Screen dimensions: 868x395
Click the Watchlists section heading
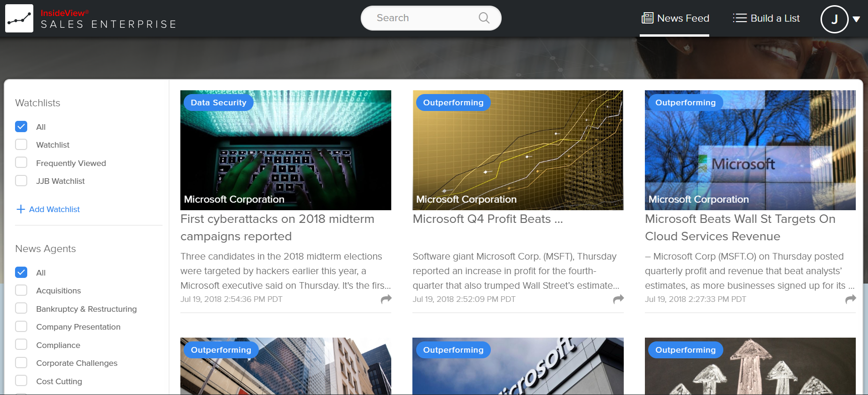pyautogui.click(x=38, y=103)
